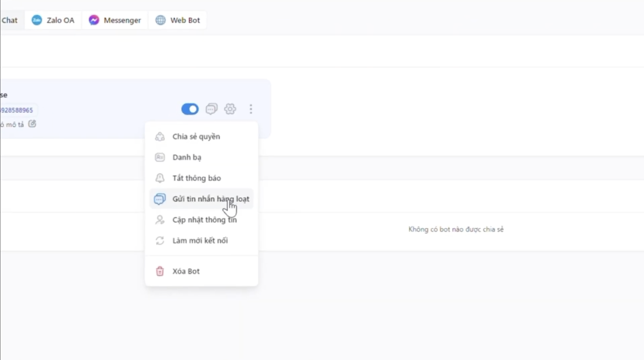Select Chia sẻ quyền menu entry
Screen dimensions: 644x360
201,136
